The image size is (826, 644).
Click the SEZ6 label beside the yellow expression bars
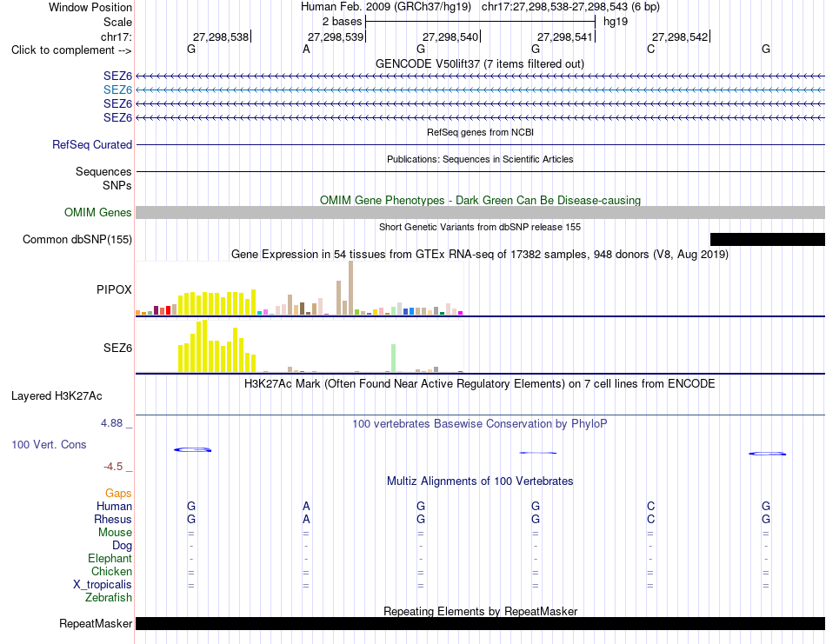(x=117, y=348)
